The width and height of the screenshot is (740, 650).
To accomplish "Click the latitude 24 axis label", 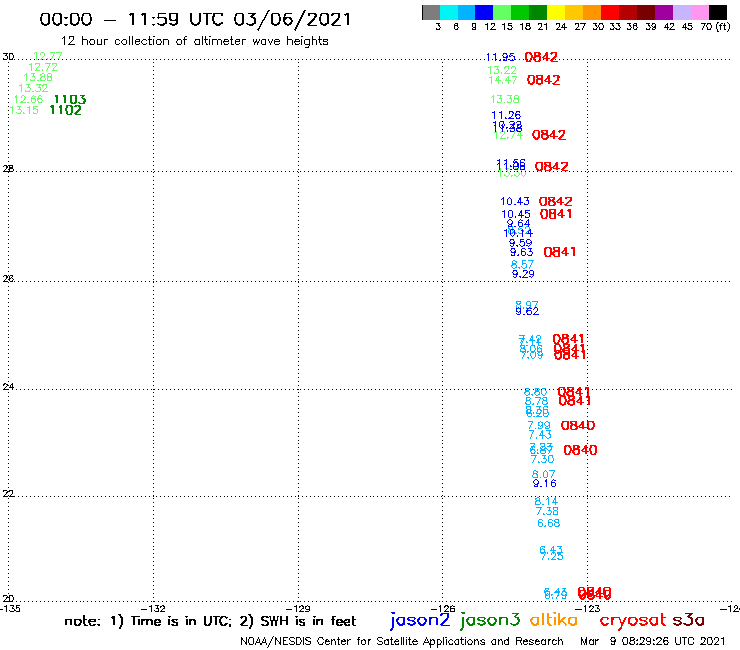I will click(8, 387).
